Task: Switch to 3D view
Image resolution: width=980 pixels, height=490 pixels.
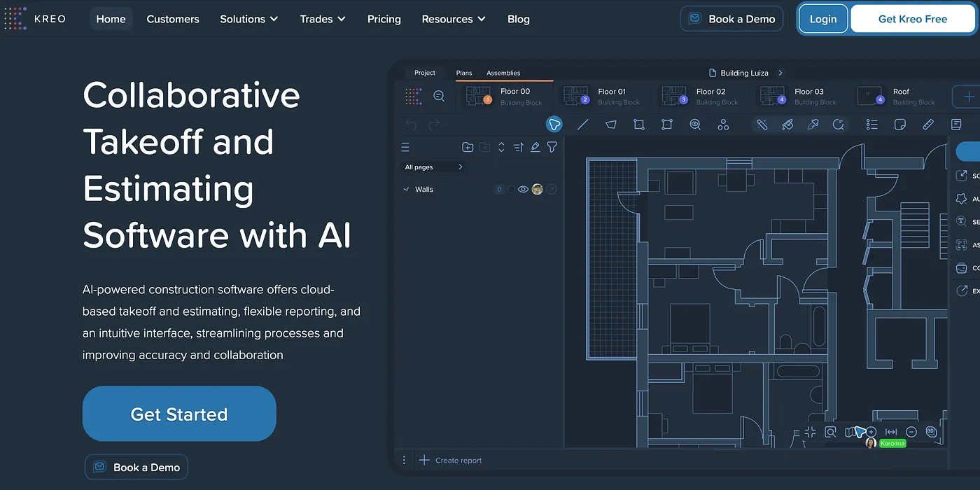Action: tap(931, 432)
